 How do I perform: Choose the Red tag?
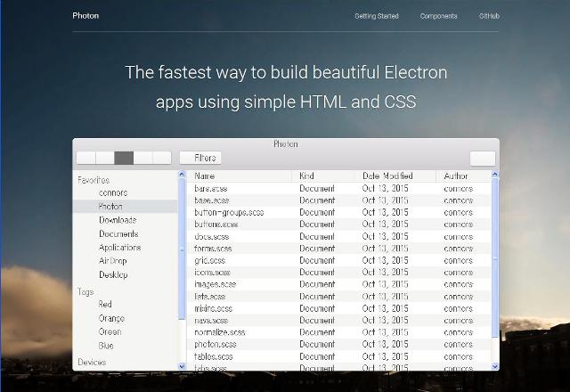coord(125,304)
